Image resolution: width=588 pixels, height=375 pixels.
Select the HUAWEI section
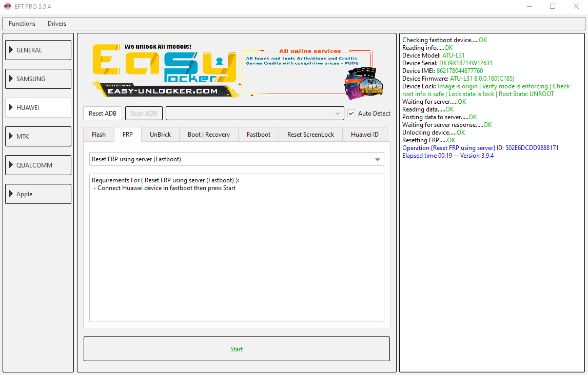pos(38,108)
